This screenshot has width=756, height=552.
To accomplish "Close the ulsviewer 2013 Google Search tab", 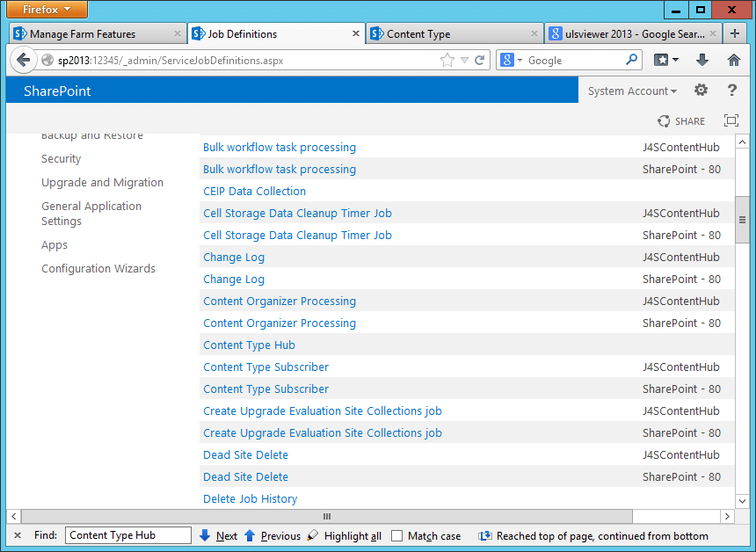I will click(713, 33).
